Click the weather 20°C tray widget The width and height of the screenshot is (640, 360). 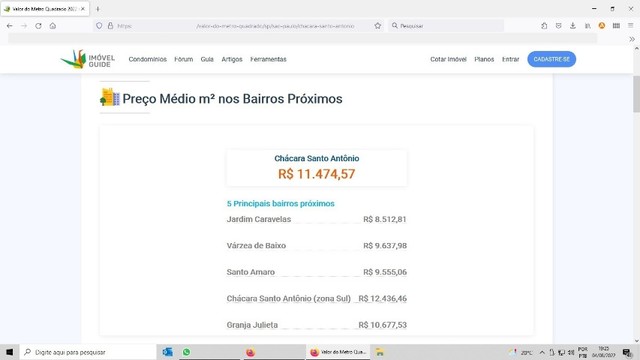click(521, 352)
